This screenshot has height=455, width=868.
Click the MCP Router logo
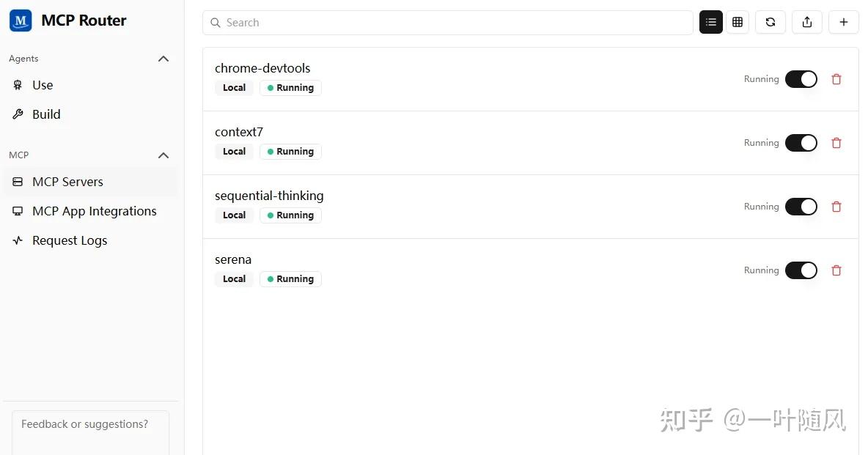[x=21, y=21]
